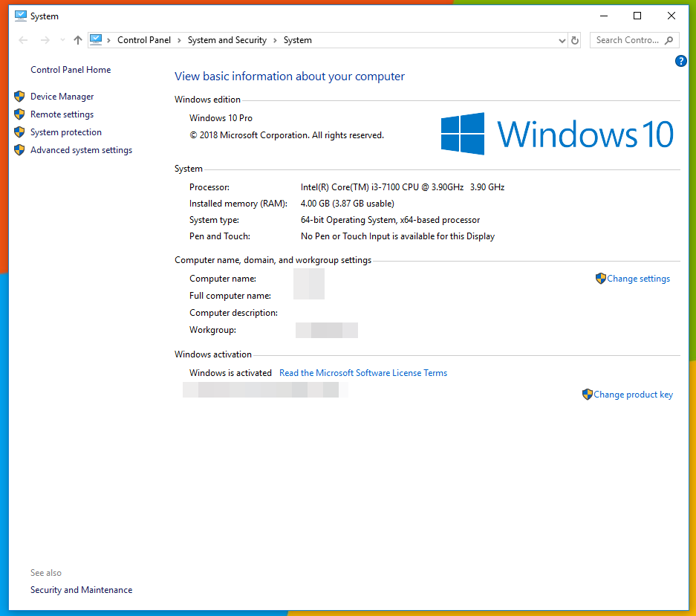The image size is (696, 616).
Task: Maximize the System window
Action: point(637,16)
